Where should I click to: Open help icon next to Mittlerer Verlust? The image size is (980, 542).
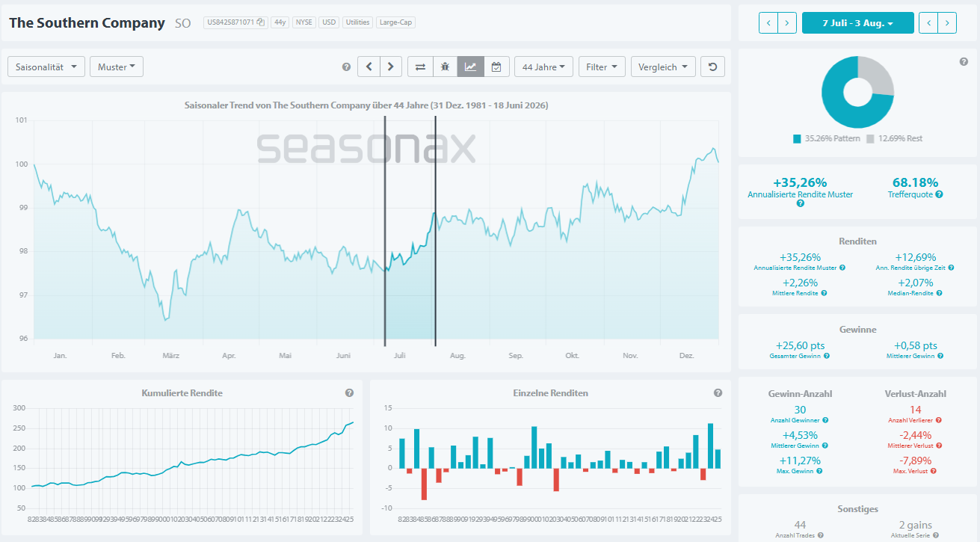point(939,446)
